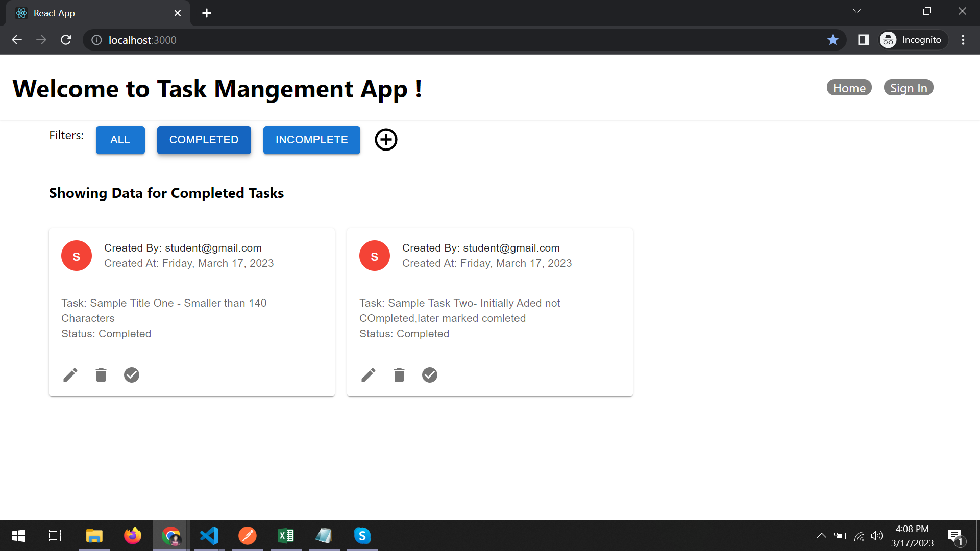Click the edit pencil on Sample Title One task

pos(70,375)
